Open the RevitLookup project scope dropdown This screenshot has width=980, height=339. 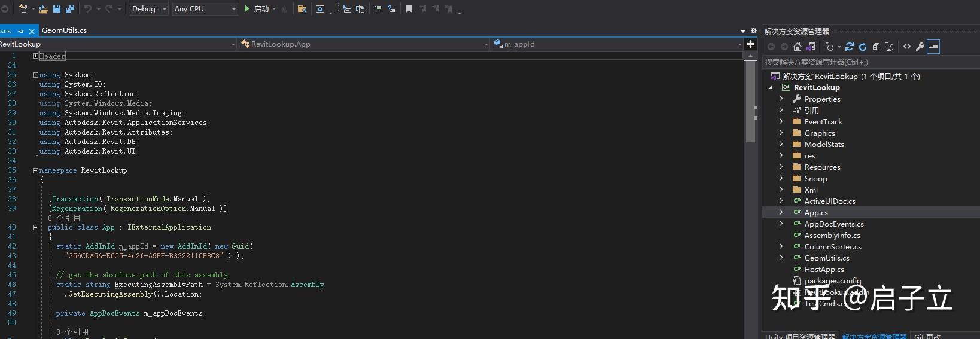(x=118, y=44)
